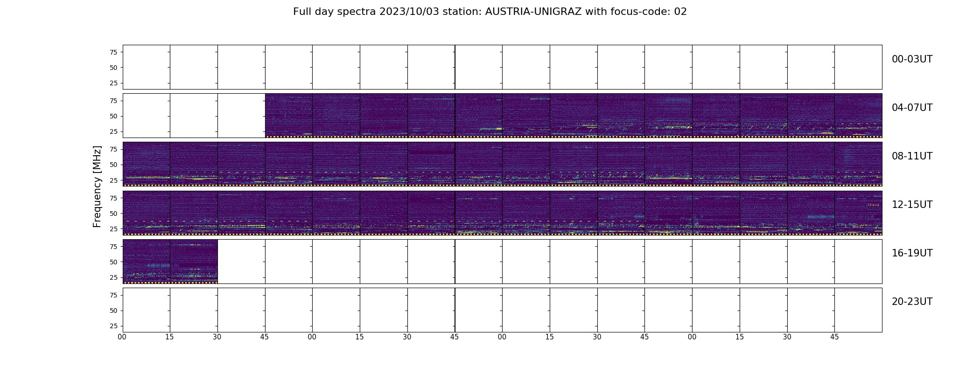Select the 08-11UT row label
The width and height of the screenshot is (980, 373).
point(912,156)
